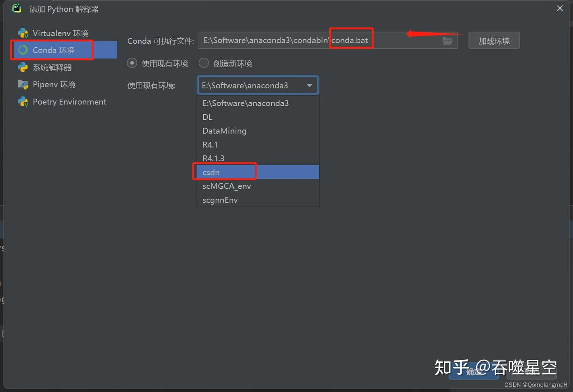This screenshot has height=392, width=573.
Task: Choose DataMining environment from the dropdown
Action: click(224, 131)
